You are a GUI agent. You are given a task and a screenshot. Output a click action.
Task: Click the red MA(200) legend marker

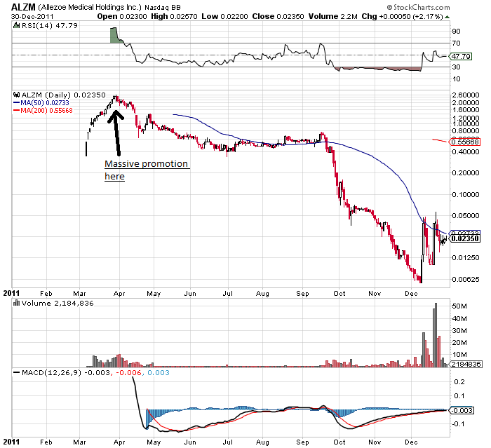click(x=16, y=110)
